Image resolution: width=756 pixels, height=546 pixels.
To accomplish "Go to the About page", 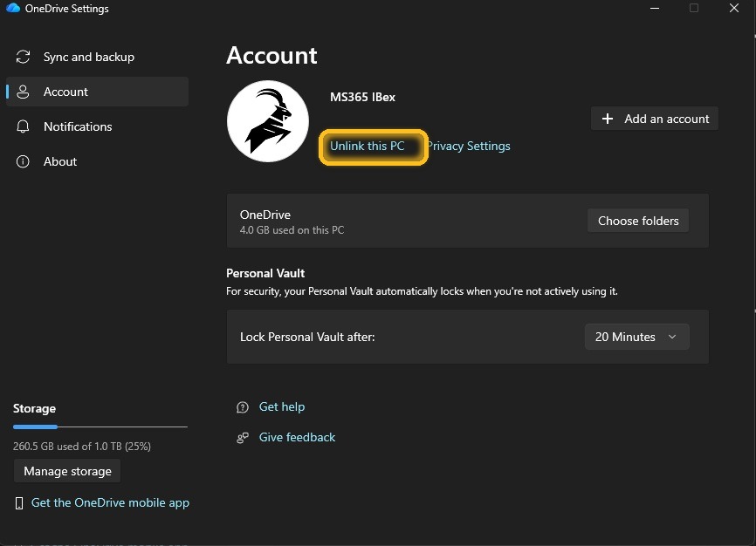I will pyautogui.click(x=97, y=161).
